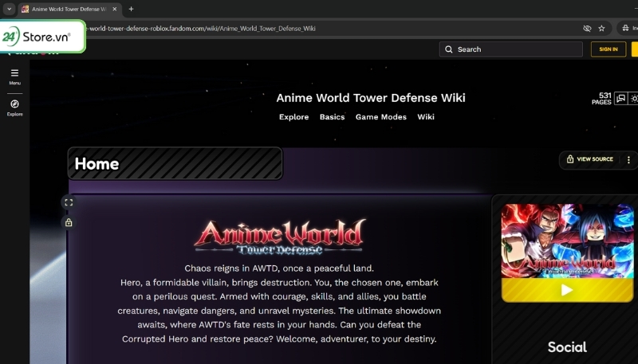Bookmark this page with the star icon
This screenshot has height=364, width=638.
pyautogui.click(x=602, y=29)
